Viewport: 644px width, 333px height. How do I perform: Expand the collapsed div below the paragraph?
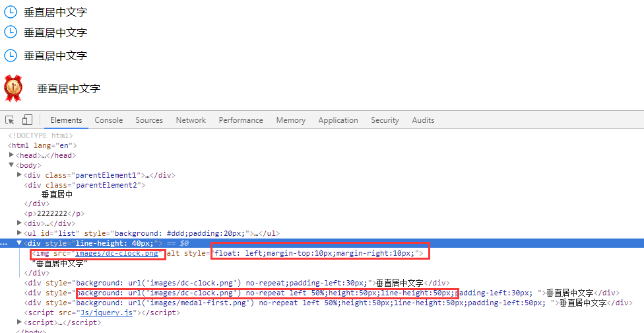click(x=19, y=223)
